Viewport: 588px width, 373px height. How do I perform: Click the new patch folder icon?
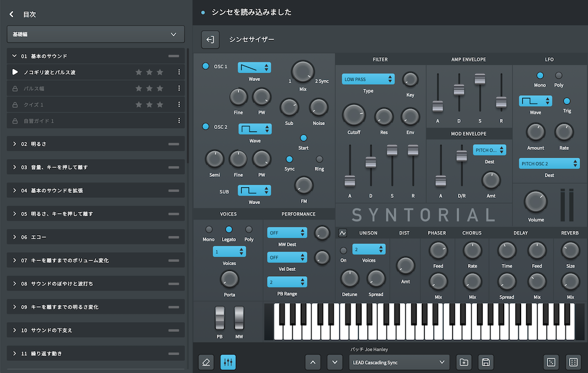[x=464, y=362]
